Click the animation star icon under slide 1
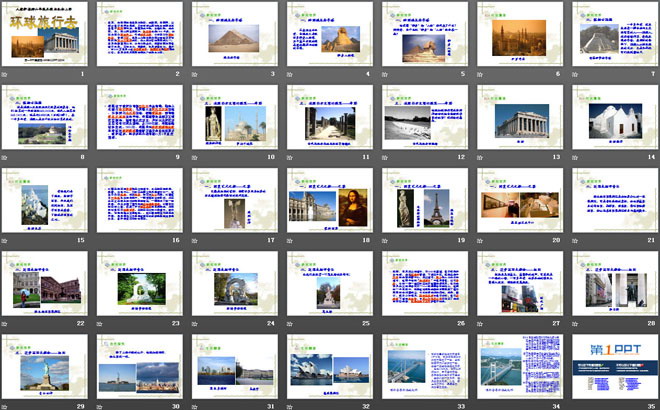 click(4, 75)
